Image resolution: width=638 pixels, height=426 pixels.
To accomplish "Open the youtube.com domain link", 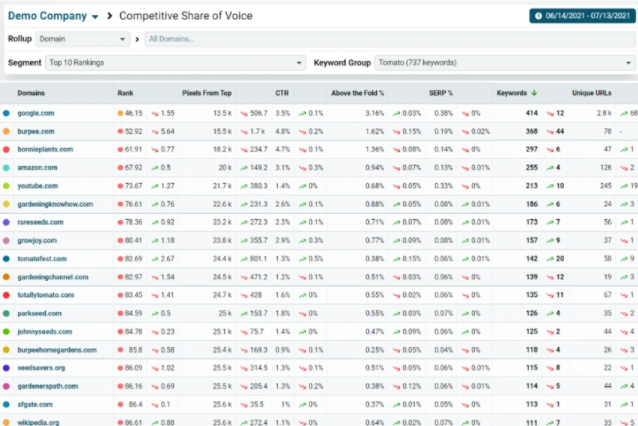I will pos(37,186).
